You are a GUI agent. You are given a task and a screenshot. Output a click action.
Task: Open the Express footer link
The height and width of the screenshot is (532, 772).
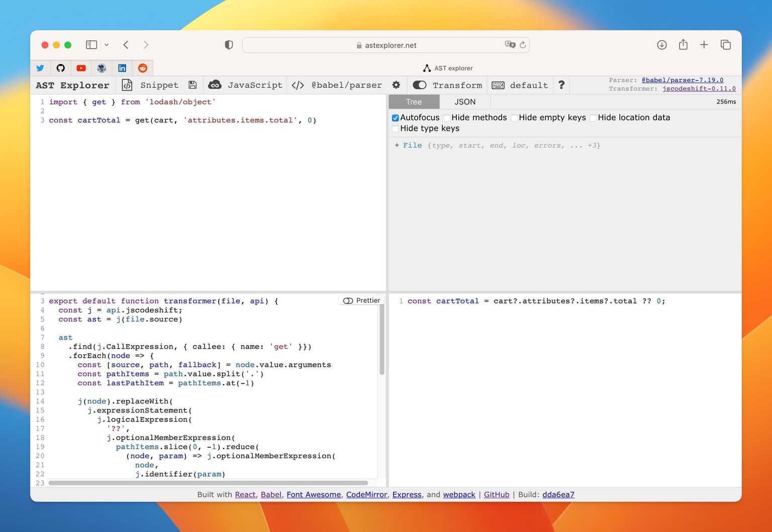tap(407, 495)
